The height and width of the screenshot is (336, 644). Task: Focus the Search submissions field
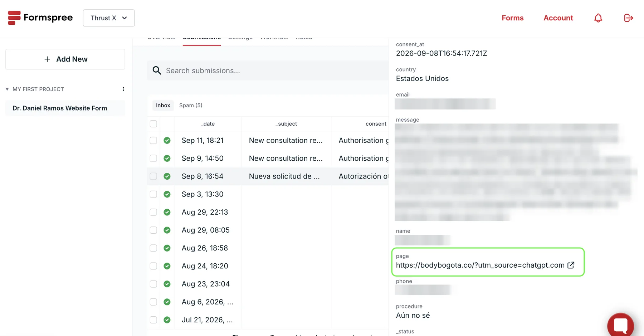268,70
